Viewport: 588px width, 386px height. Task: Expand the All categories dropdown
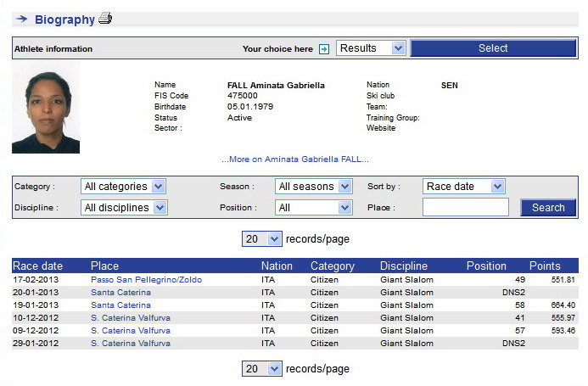coord(123,187)
